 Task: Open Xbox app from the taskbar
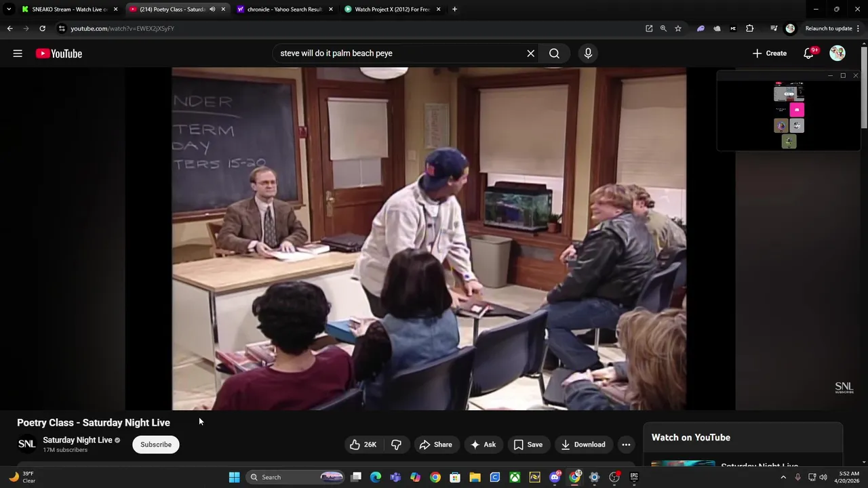515,477
